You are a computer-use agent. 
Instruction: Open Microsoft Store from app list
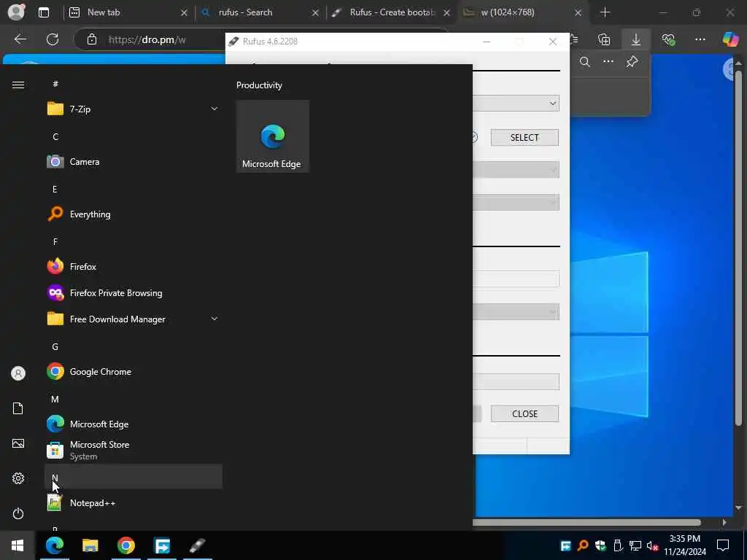[x=133, y=450]
